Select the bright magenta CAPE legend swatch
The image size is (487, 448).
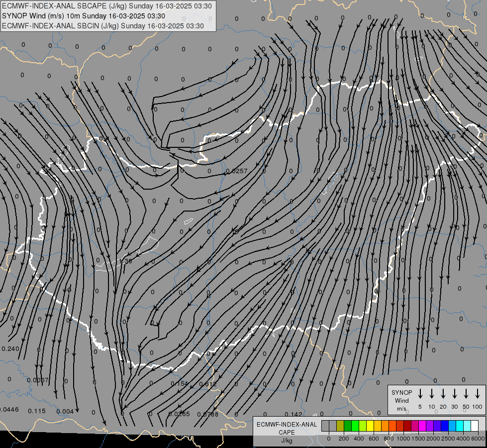pos(422,426)
